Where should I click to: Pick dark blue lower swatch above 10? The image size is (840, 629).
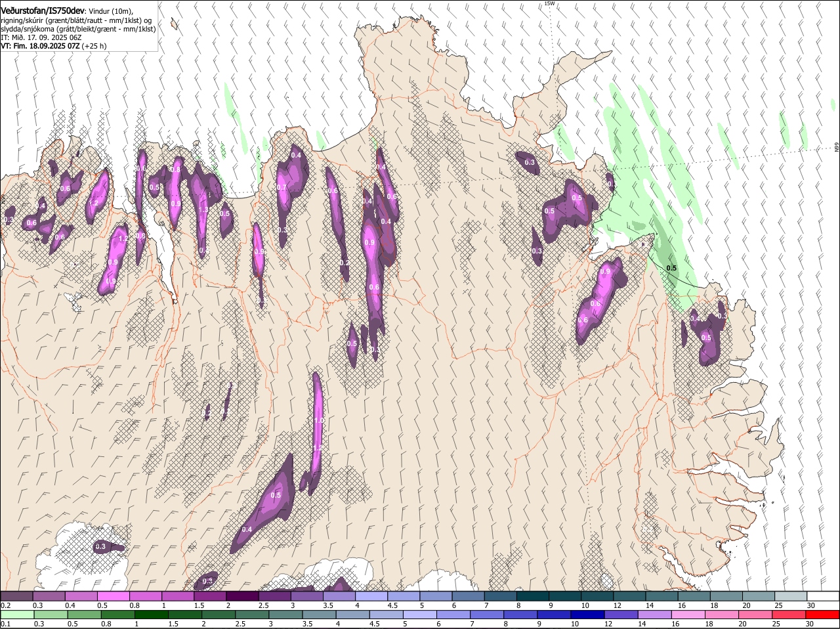point(588,615)
